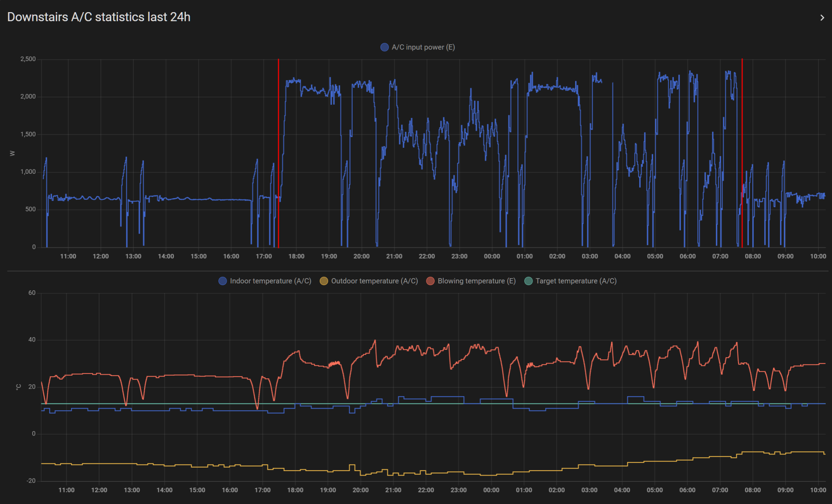832x504 pixels.
Task: Click the second red vertical marker near 07:40
Action: point(742,130)
